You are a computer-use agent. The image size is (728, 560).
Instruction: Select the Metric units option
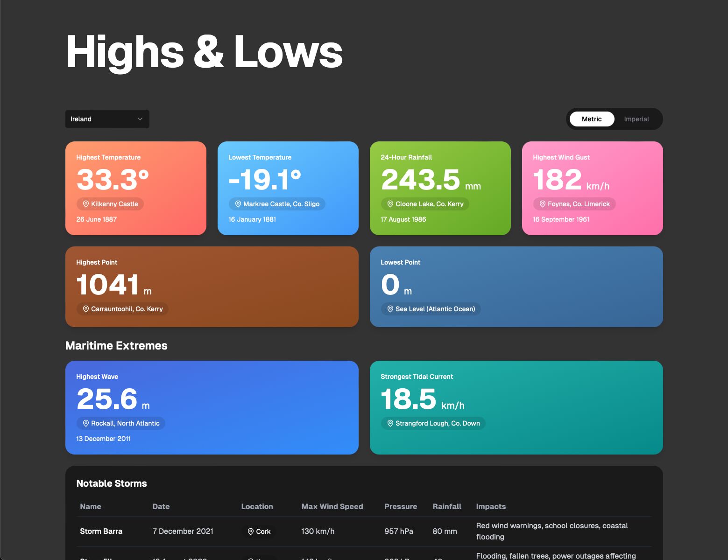coord(591,119)
